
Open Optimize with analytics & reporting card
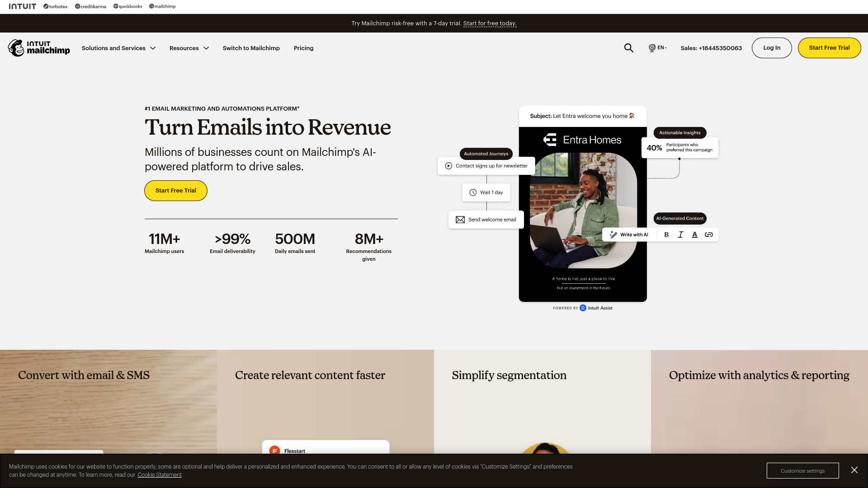click(759, 401)
